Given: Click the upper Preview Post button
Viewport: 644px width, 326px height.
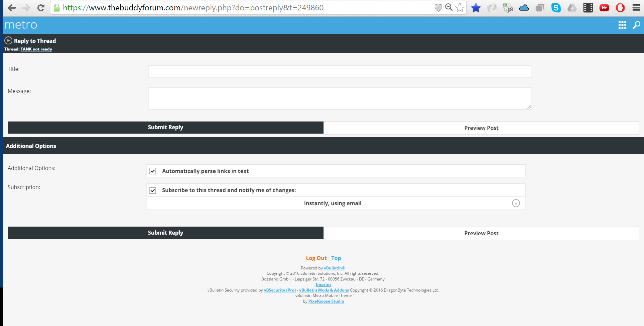Looking at the screenshot, I should [x=481, y=128].
